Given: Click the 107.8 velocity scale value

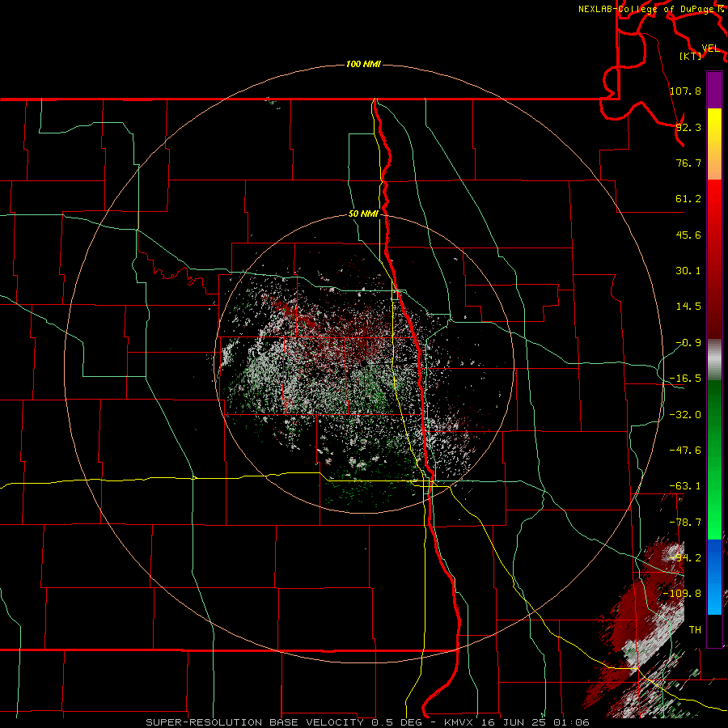Looking at the screenshot, I should point(685,91).
